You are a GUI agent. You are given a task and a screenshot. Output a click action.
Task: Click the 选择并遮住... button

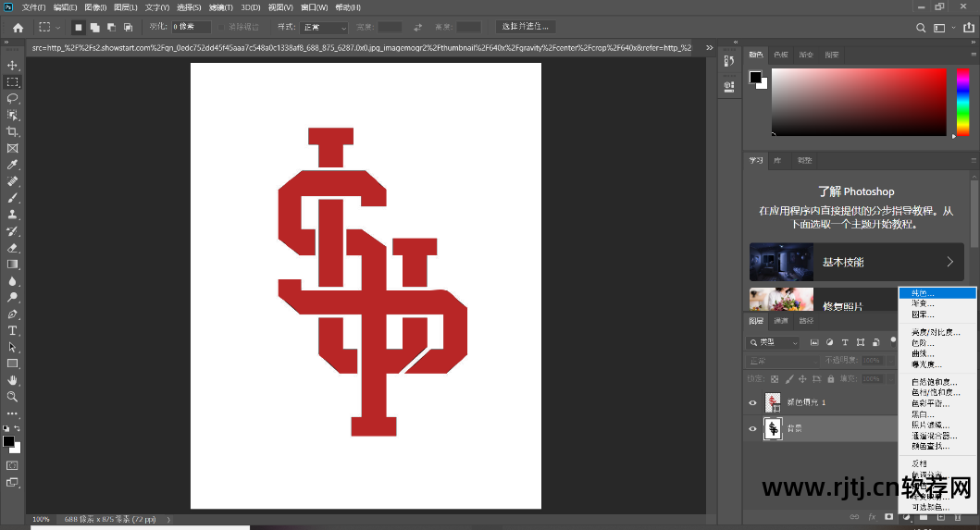526,26
